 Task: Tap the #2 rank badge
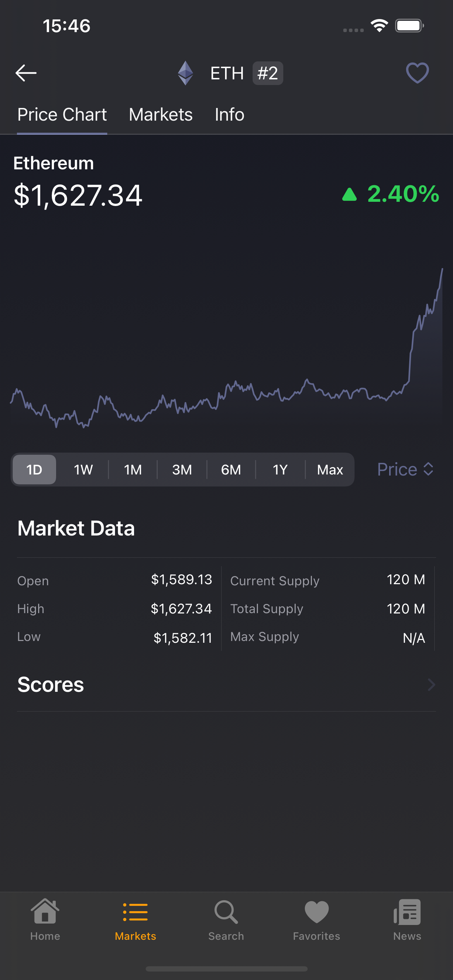268,73
